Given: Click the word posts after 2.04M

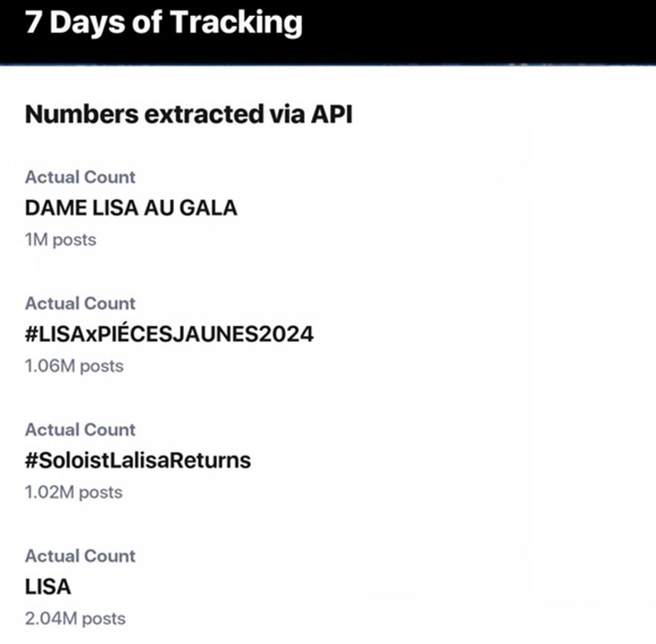Looking at the screenshot, I should (x=102, y=619).
